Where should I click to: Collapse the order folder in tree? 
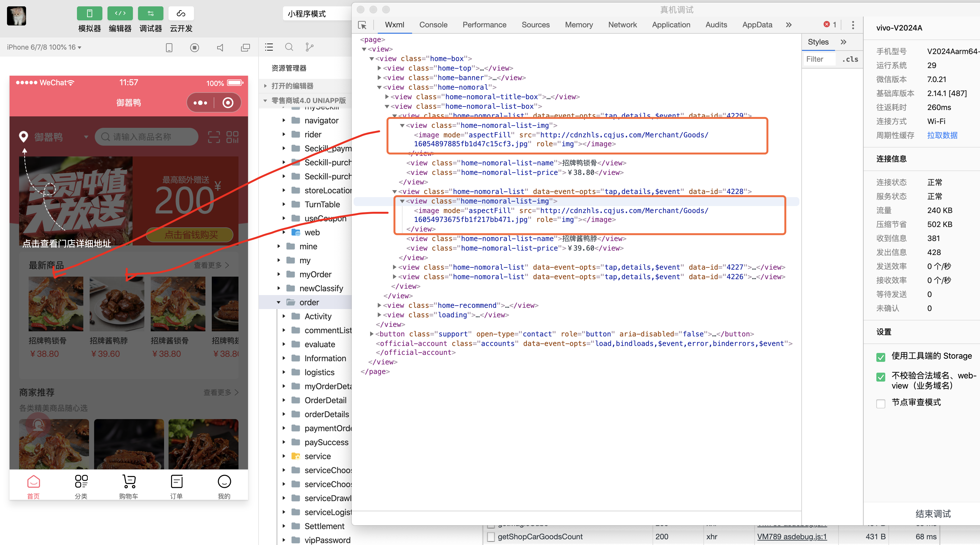click(279, 302)
